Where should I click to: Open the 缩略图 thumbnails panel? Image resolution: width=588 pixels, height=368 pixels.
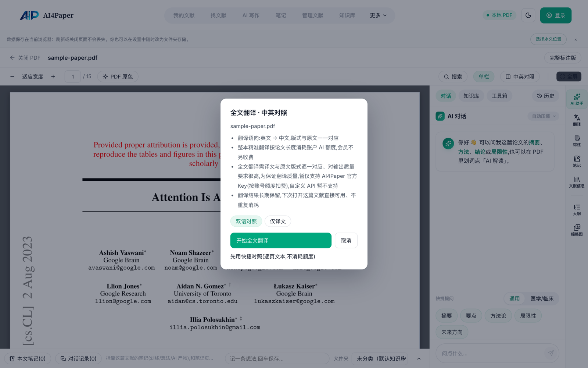(577, 230)
